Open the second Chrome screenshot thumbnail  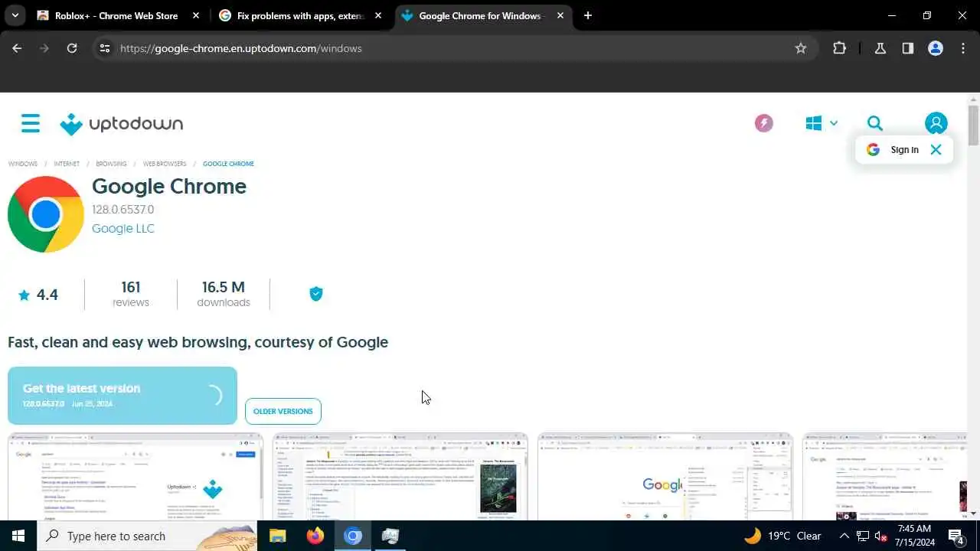click(x=400, y=477)
